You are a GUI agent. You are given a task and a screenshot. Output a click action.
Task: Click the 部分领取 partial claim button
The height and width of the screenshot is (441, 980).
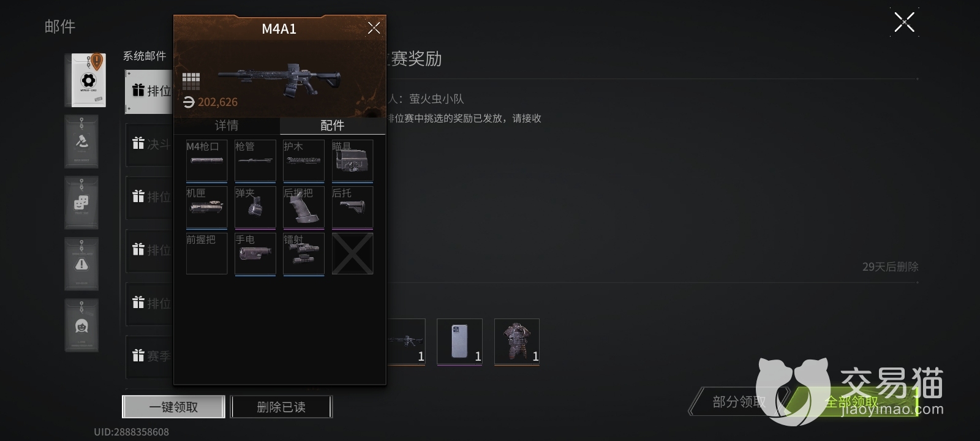click(739, 402)
